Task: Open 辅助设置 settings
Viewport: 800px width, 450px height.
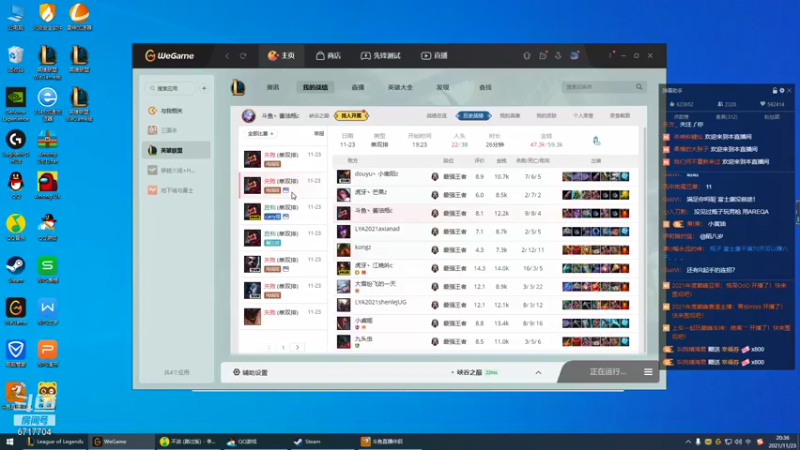Action: pyautogui.click(x=250, y=372)
